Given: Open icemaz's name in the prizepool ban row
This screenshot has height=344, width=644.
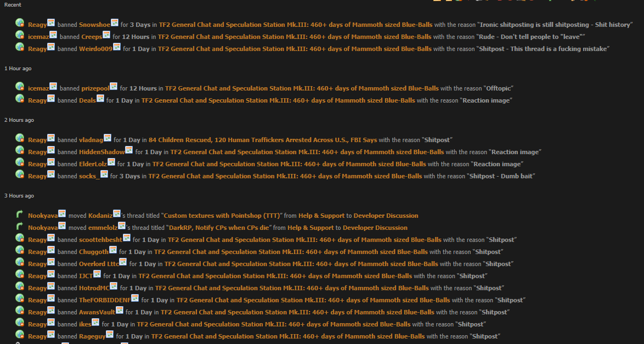Looking at the screenshot, I should 38,88.
